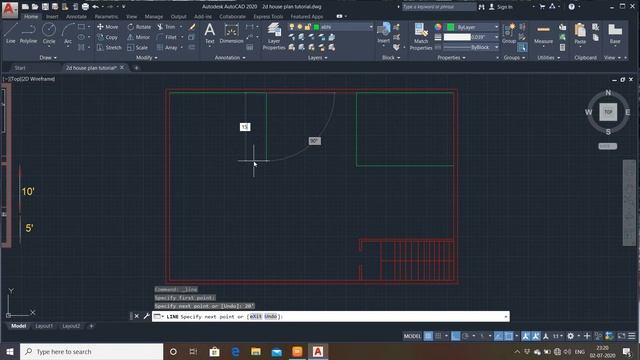640x360 pixels.
Task: Toggle clean screen in status bar
Action: [622, 336]
